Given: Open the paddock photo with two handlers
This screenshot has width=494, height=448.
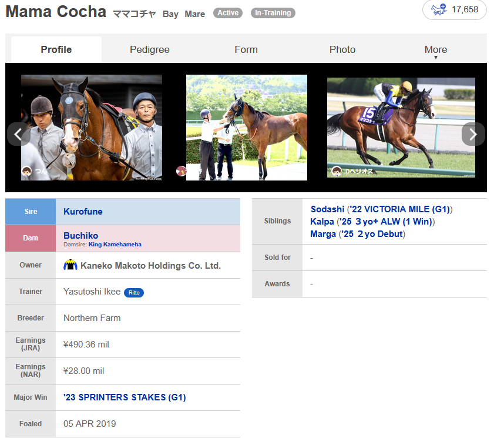Looking at the screenshot, I should [92, 128].
